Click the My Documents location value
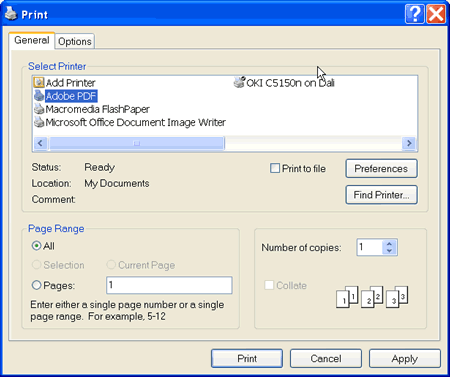This screenshot has height=377, width=450. (117, 183)
